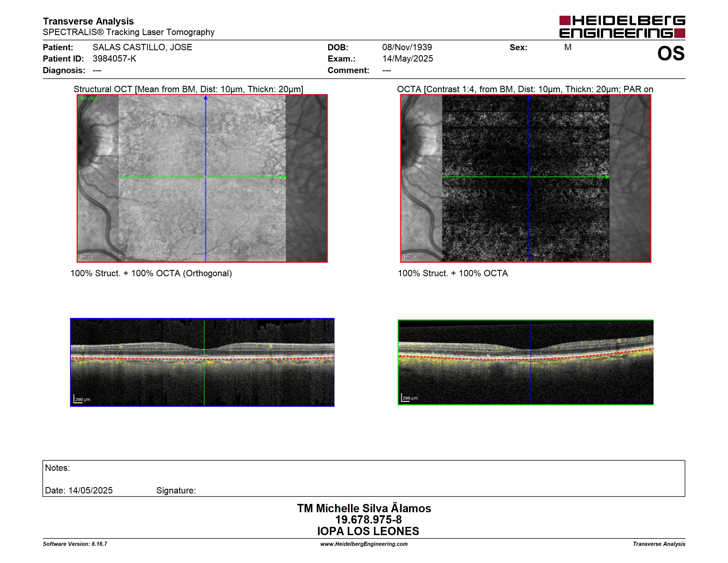This screenshot has height=563, width=728.
Task: Click the number 19.678.975-8
Action: pyautogui.click(x=368, y=520)
